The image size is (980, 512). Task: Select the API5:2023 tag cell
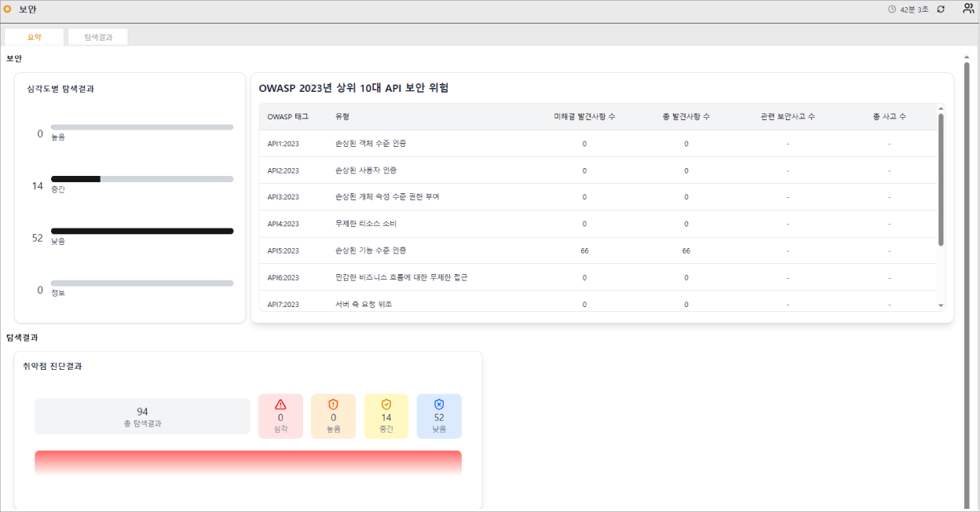[x=283, y=251]
